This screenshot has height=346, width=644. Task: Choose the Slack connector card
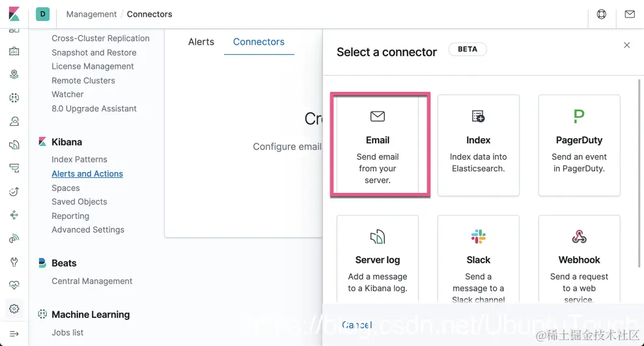click(x=479, y=260)
